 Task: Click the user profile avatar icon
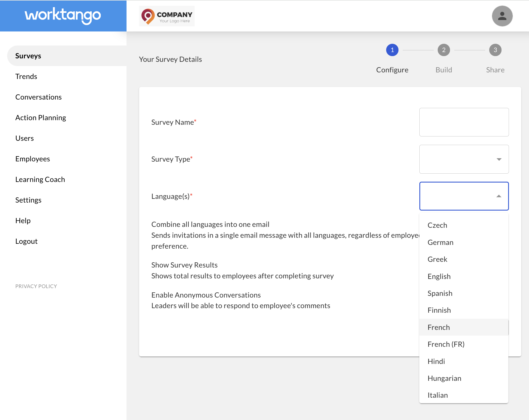click(x=502, y=16)
